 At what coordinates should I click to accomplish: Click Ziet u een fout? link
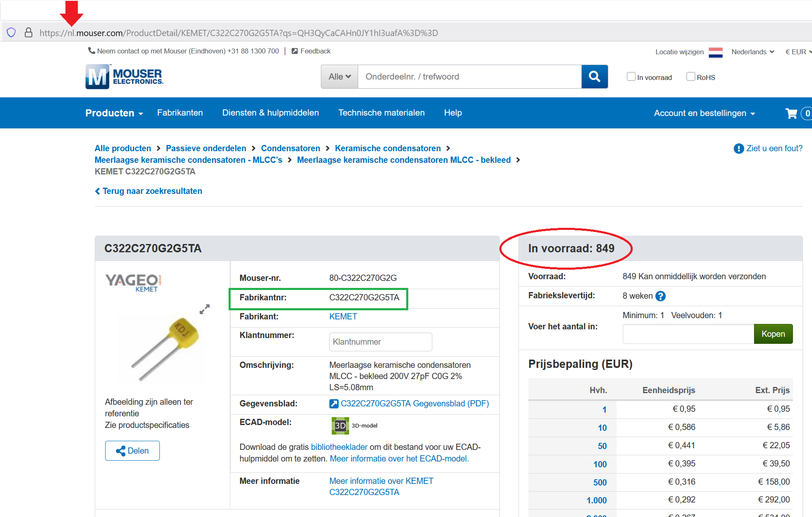pos(774,148)
